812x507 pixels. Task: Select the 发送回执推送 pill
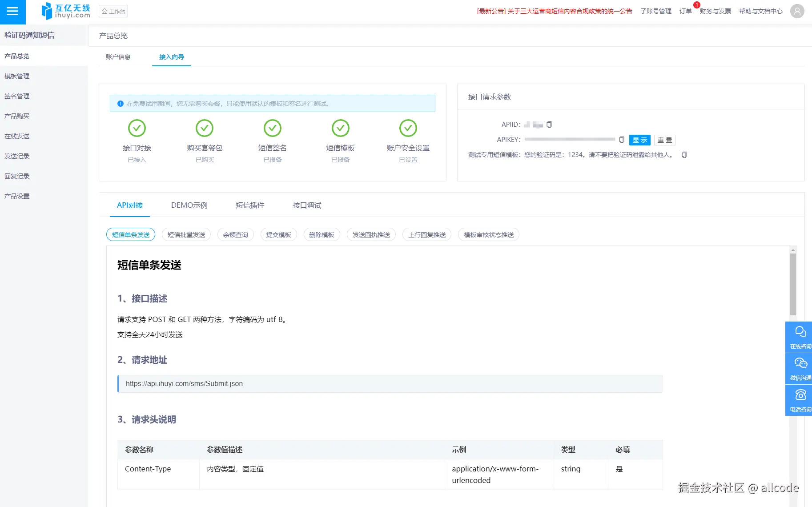click(371, 235)
